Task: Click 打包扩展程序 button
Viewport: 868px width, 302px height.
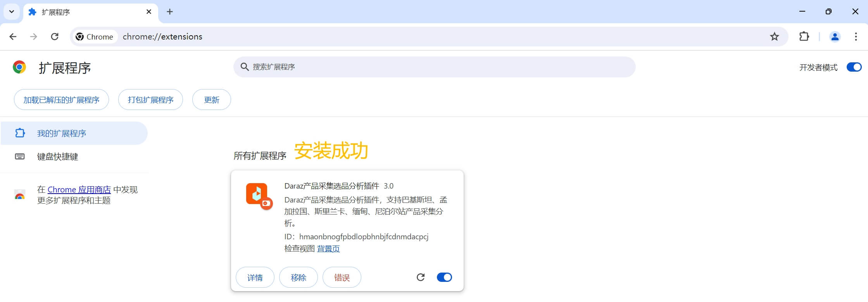Action: (x=150, y=100)
